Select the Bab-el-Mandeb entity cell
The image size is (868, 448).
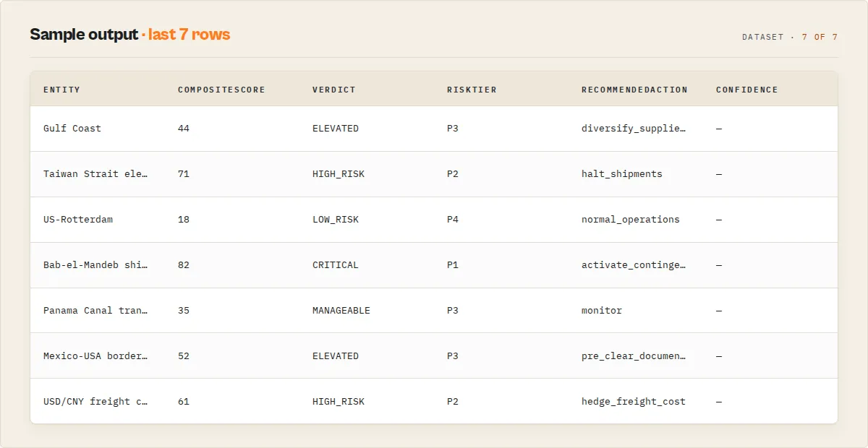(95, 265)
